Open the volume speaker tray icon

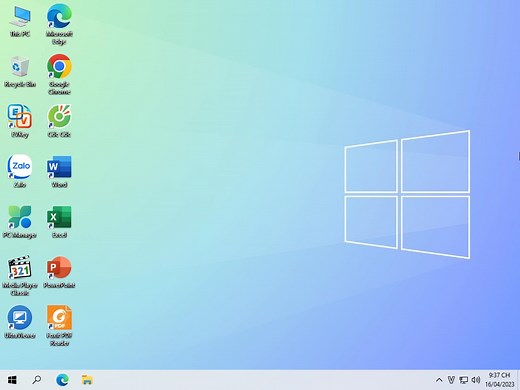pos(476,380)
